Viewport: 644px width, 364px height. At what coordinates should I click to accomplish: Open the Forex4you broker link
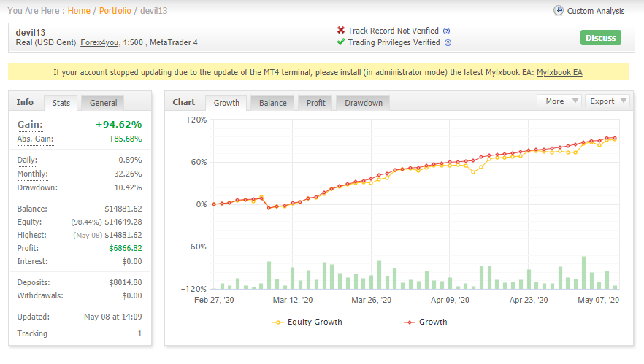tap(99, 43)
